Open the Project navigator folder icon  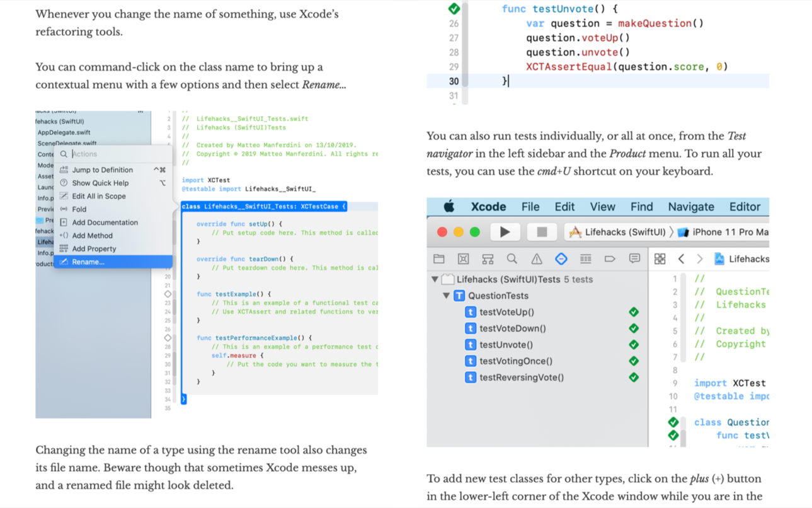(439, 259)
